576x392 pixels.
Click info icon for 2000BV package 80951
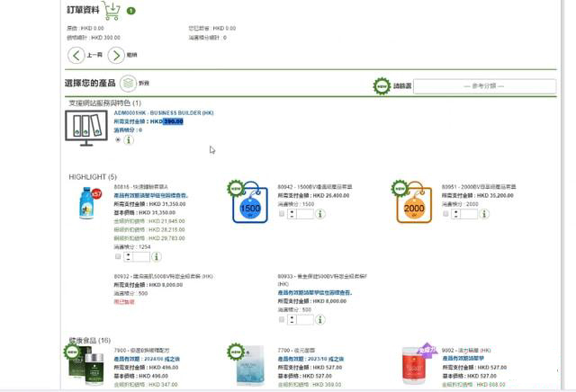(485, 215)
